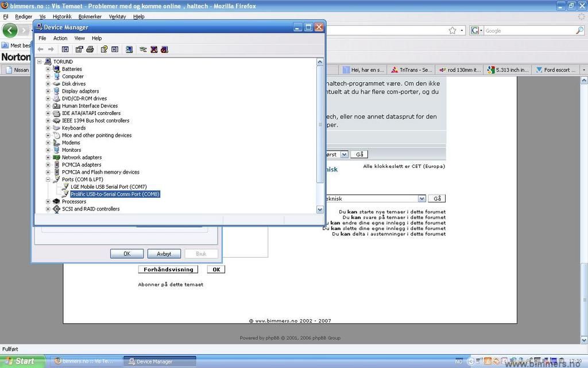This screenshot has height=368, width=588.
Task: Scan for hardware changes toolbar icon
Action: [129, 49]
